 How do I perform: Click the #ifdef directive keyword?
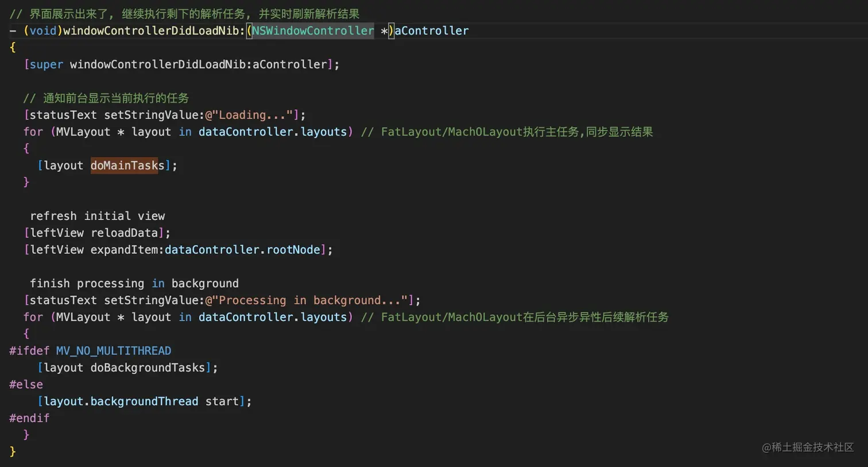29,350
